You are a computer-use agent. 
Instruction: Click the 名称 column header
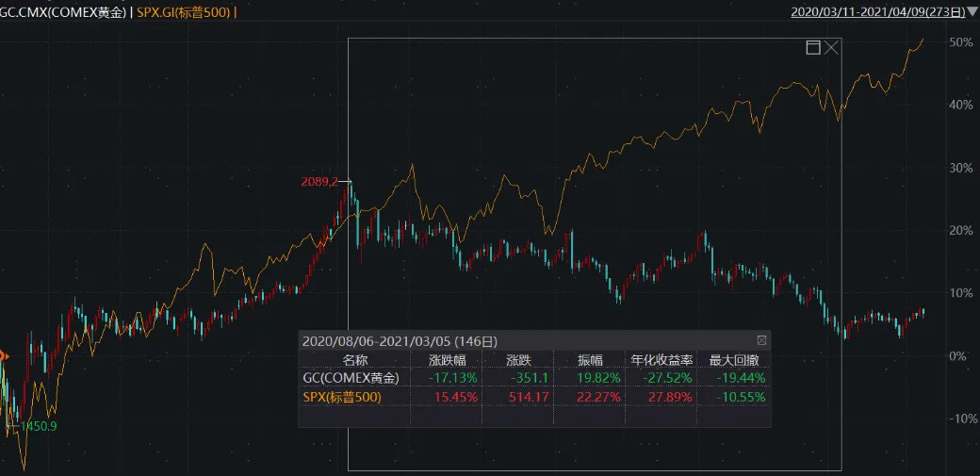[354, 360]
